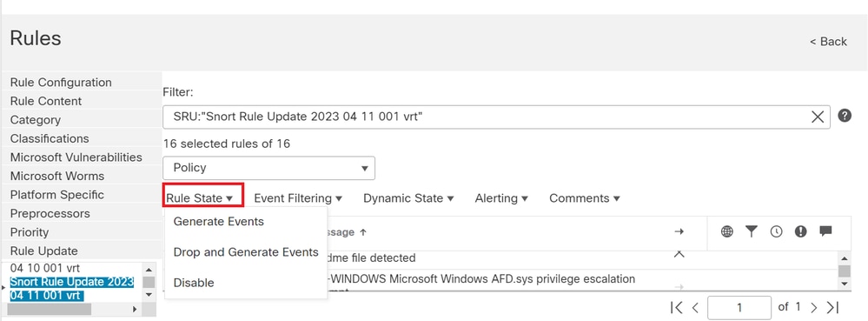868x321 pixels.
Task: Click the funnel filter icon in header
Action: tap(752, 231)
